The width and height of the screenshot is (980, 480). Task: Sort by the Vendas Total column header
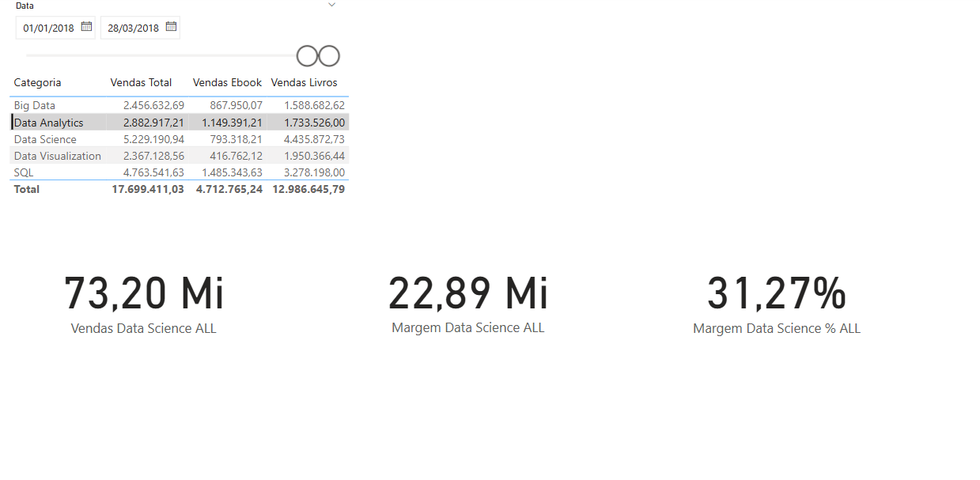pyautogui.click(x=141, y=82)
